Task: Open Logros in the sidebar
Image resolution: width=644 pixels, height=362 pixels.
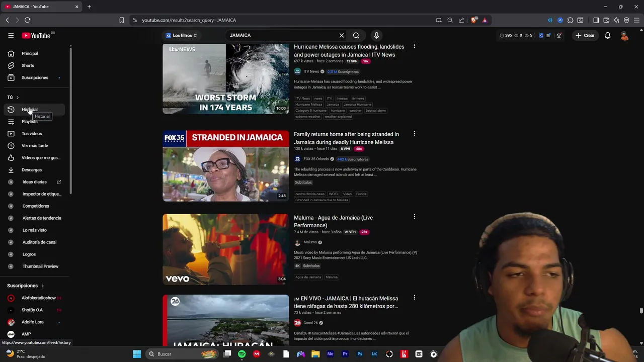Action: point(35,254)
